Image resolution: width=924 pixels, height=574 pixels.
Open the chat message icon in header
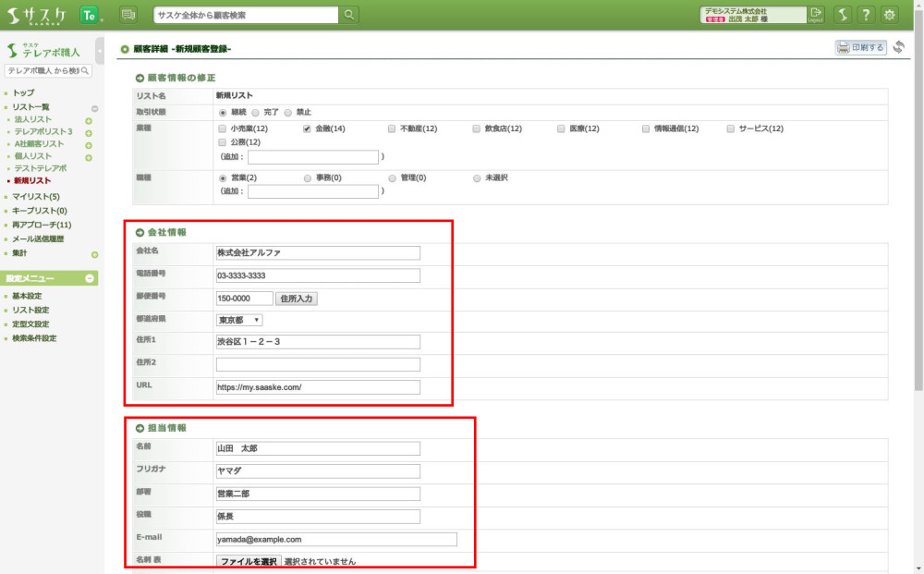tap(128, 15)
